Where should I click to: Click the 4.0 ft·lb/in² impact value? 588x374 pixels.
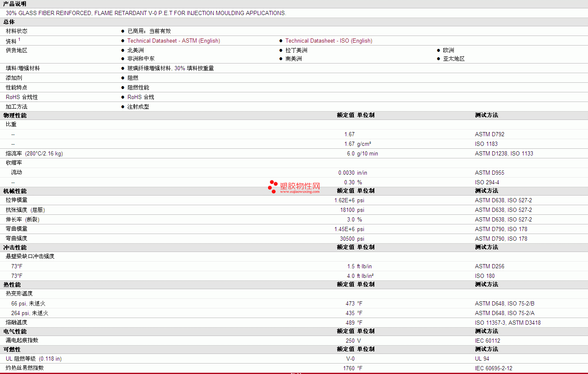click(x=360, y=276)
